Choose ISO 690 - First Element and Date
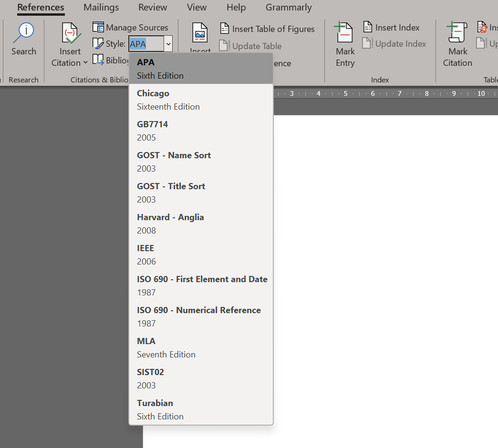The image size is (498, 448). (x=201, y=285)
